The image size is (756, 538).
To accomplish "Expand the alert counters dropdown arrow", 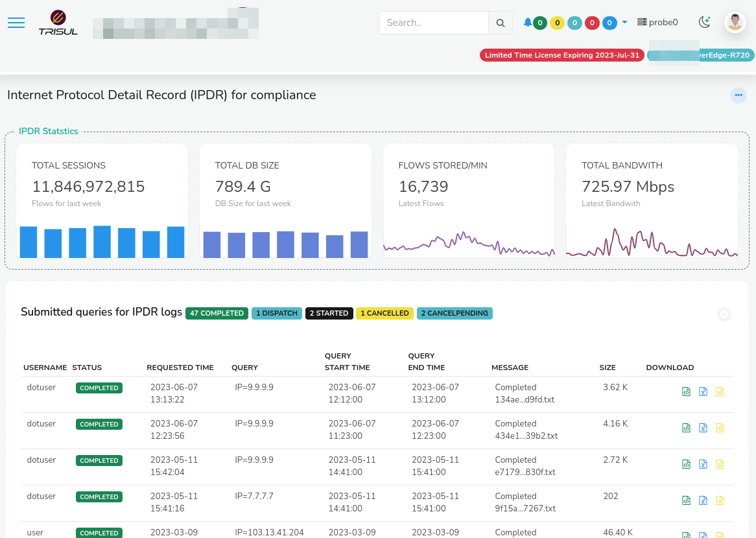I will point(624,22).
